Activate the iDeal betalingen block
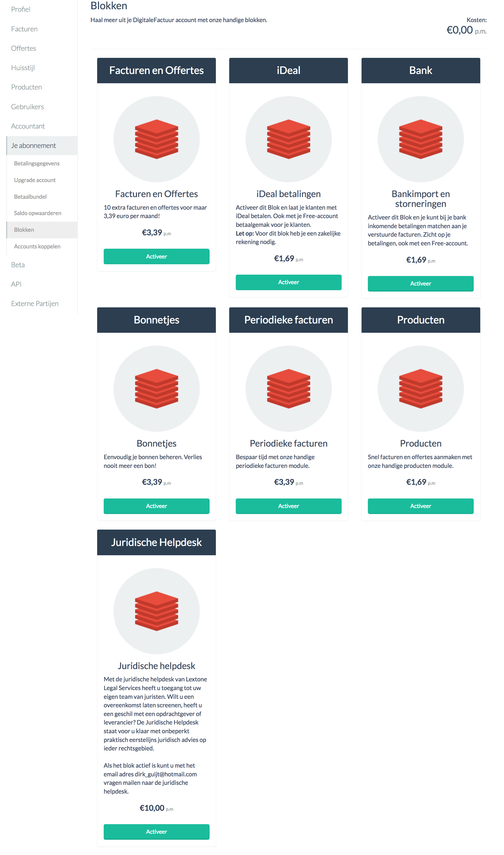Image resolution: width=504 pixels, height=855 pixels. click(x=288, y=282)
